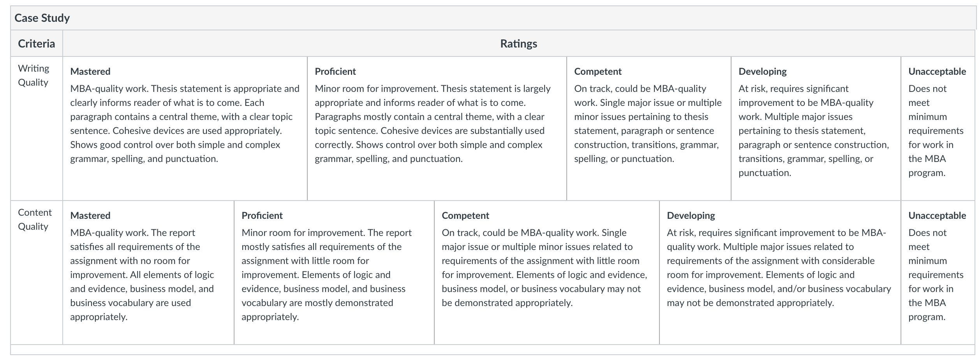Choose Unacceptable rating for Writing Quality
Viewport: 980px width, 359px height.
(x=938, y=128)
